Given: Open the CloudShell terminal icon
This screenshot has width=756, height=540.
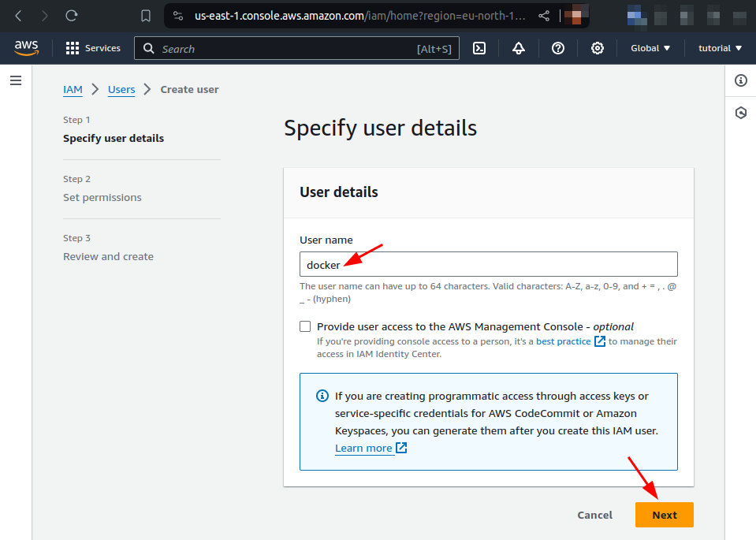Looking at the screenshot, I should coord(479,48).
